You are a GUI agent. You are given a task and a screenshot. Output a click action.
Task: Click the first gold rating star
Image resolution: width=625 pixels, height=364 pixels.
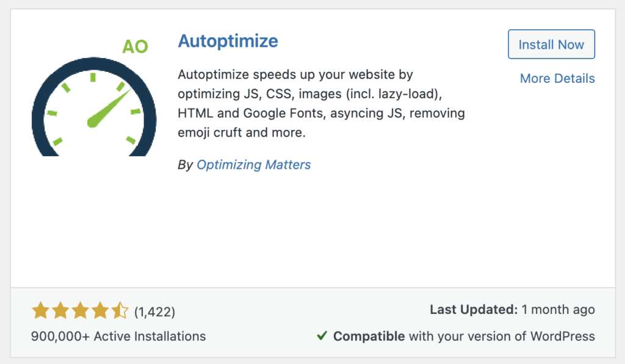click(41, 311)
